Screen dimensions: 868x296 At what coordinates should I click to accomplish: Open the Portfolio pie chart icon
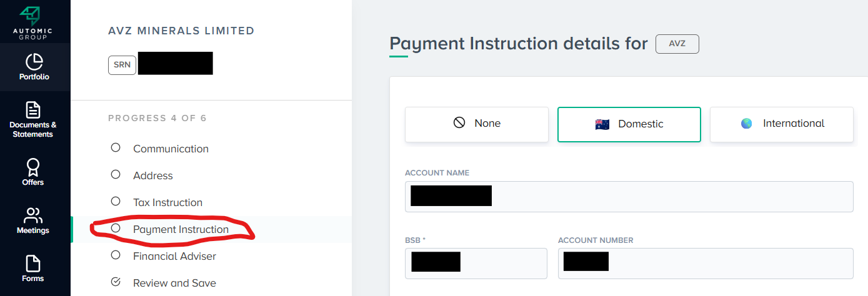[x=34, y=62]
